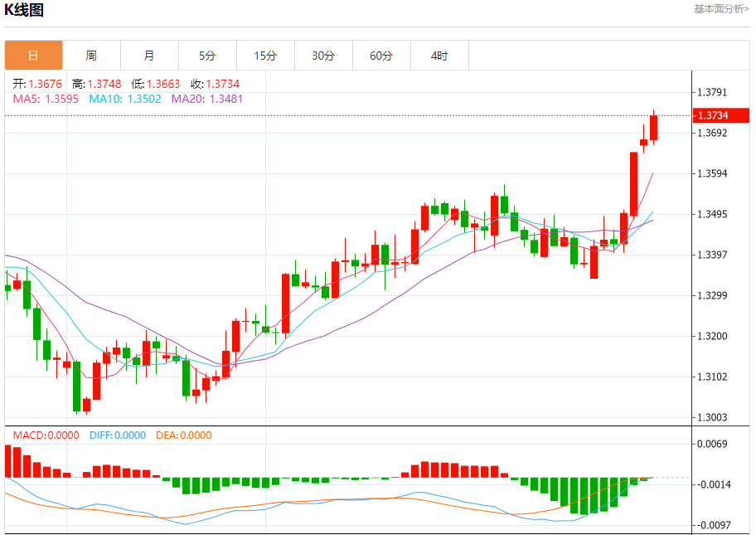Click the latest red candlestick at far right

pos(654,128)
